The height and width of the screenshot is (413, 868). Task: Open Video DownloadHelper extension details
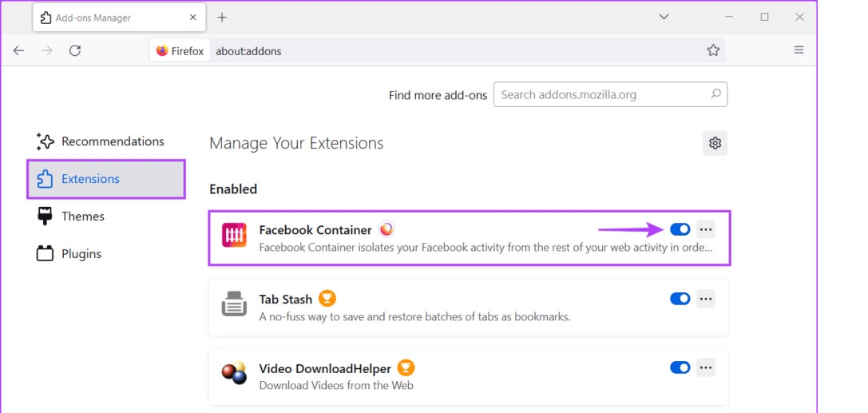468,376
